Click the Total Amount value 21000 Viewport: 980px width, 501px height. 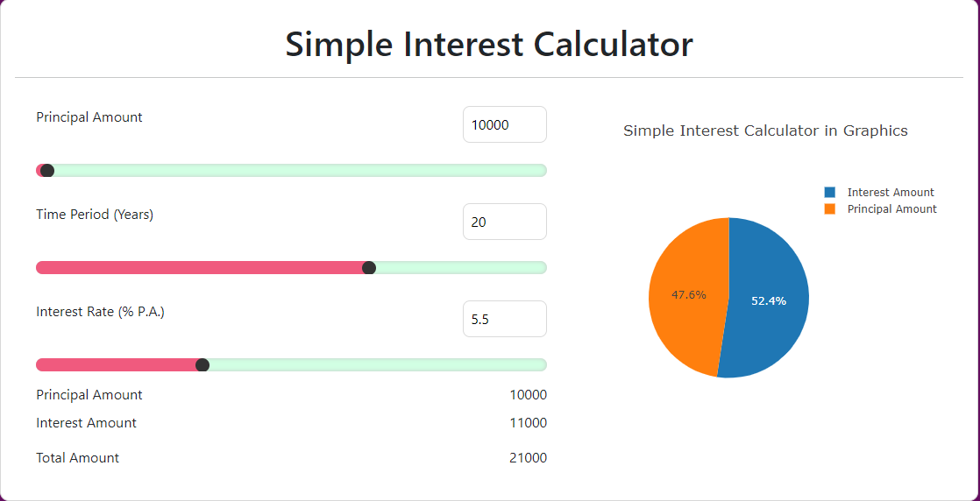click(x=528, y=458)
